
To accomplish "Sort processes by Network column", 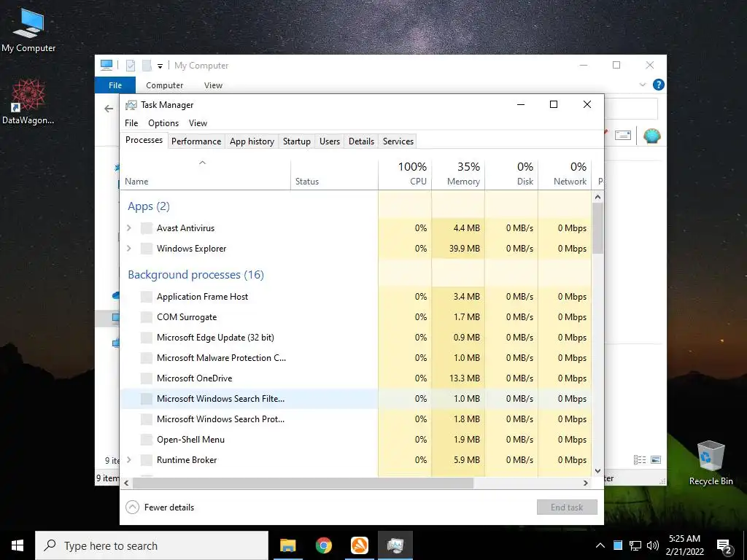I will (x=565, y=174).
